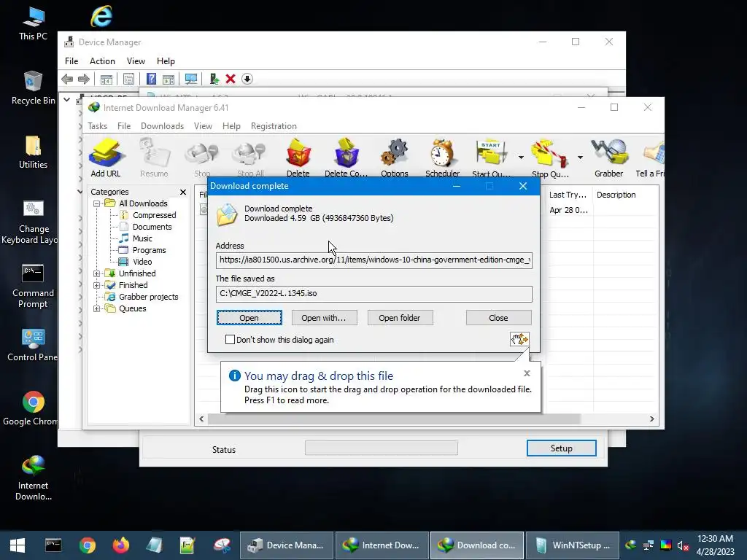The height and width of the screenshot is (560, 747).
Task: Click Device Manager forward arrow icon
Action: pos(84,79)
